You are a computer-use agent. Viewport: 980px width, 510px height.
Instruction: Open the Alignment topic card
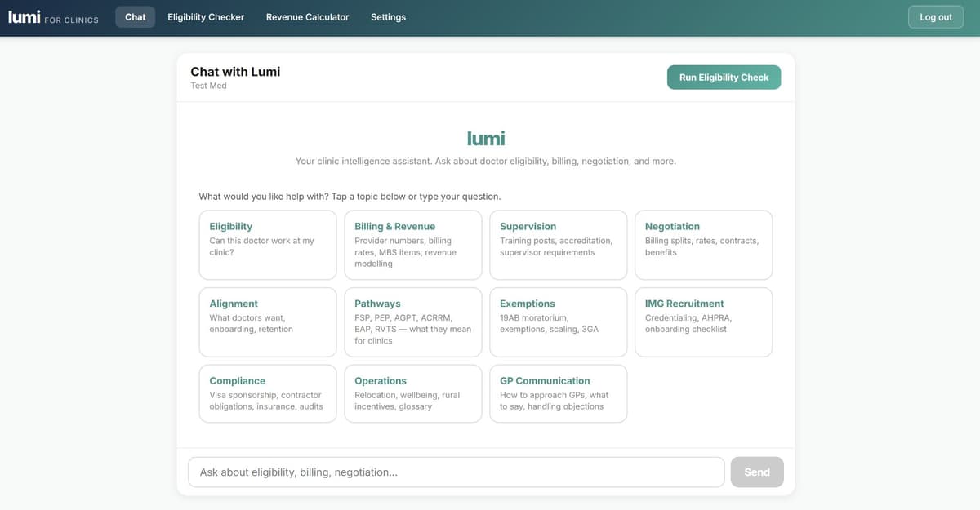click(267, 322)
